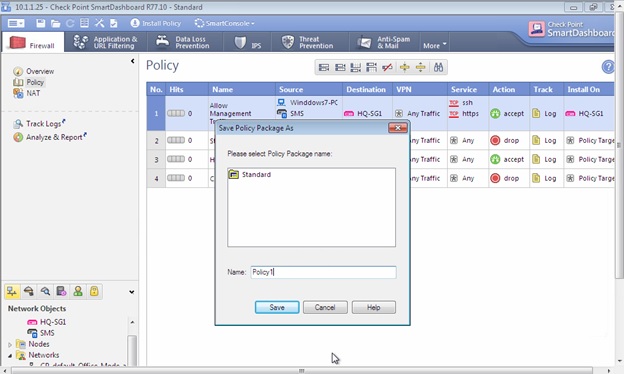Select Network Objects tab icon in objects pane
The width and height of the screenshot is (624, 374).
tap(12, 292)
